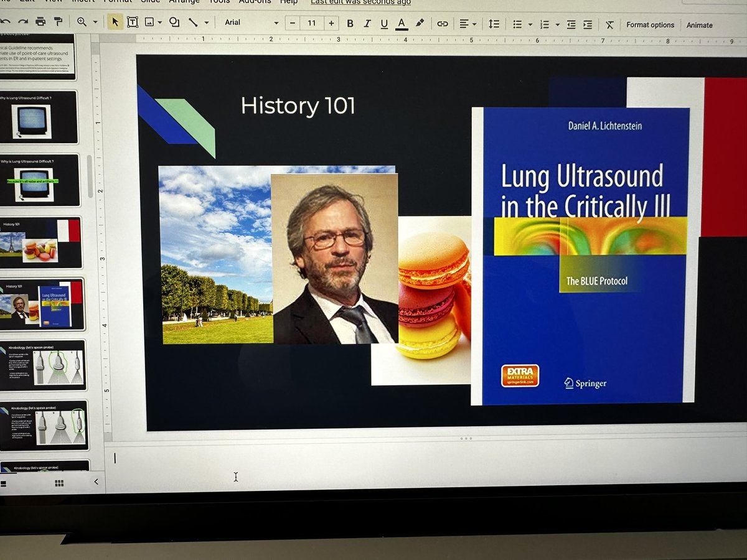Toggle Bold formatting

click(350, 24)
